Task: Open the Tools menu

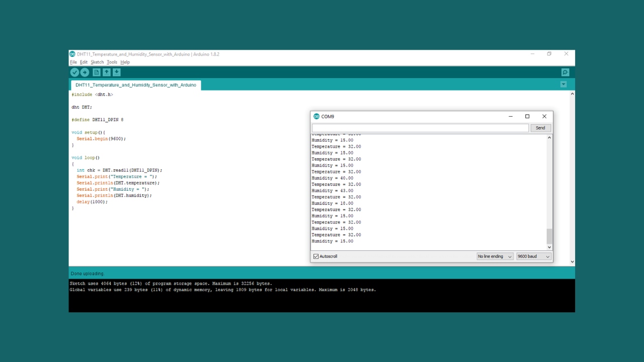Action: pyautogui.click(x=112, y=62)
